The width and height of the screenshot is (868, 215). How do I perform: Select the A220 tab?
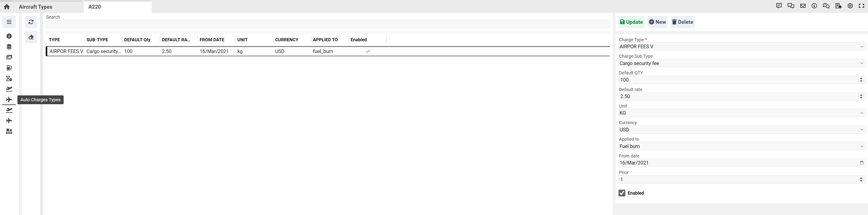point(95,7)
